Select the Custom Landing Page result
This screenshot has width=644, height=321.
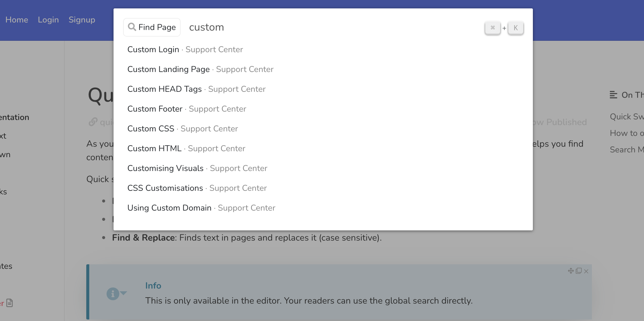[168, 69]
